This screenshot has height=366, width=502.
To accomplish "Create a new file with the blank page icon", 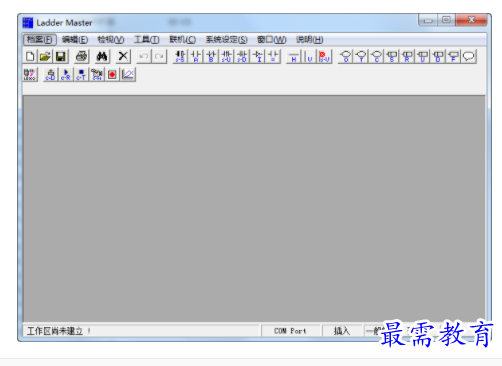I will [30, 56].
